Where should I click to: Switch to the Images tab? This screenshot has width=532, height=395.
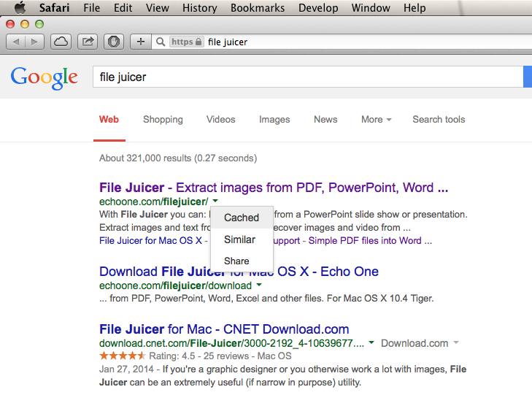[x=274, y=120]
